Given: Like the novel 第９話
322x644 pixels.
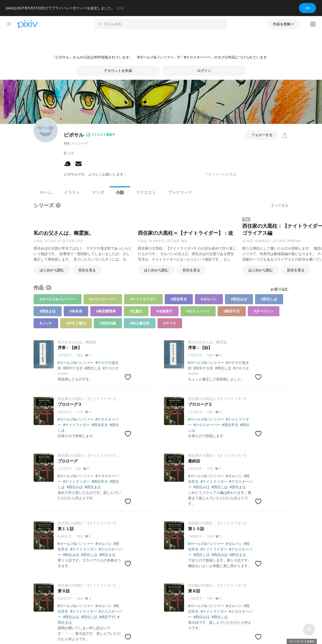Looking at the screenshot, I should point(128,637).
